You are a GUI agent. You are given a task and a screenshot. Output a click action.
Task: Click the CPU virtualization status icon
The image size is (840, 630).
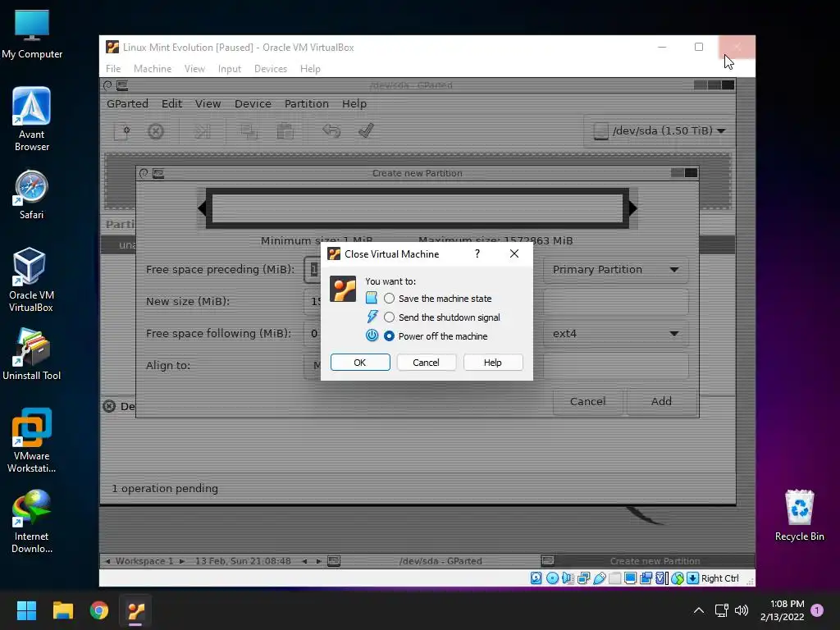[x=662, y=578]
